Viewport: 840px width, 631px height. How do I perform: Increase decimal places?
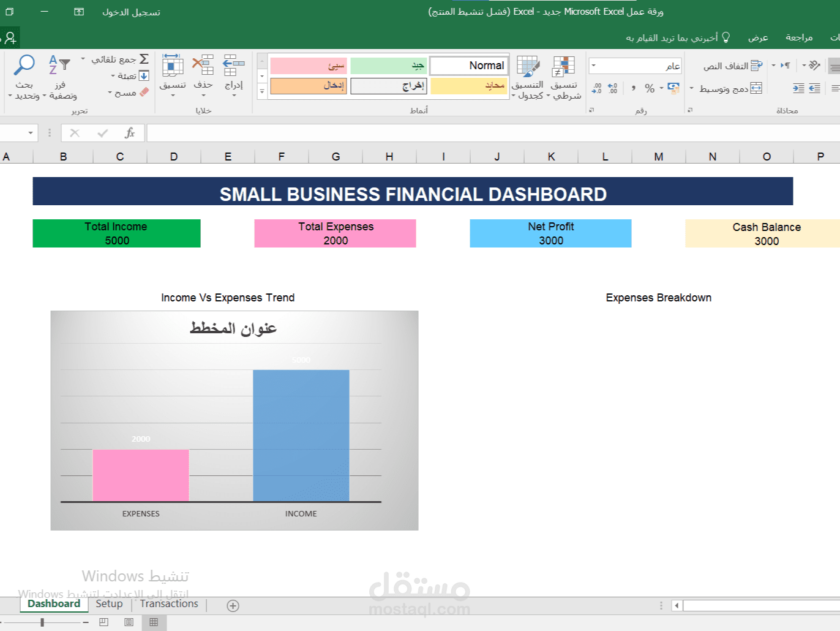pos(612,88)
